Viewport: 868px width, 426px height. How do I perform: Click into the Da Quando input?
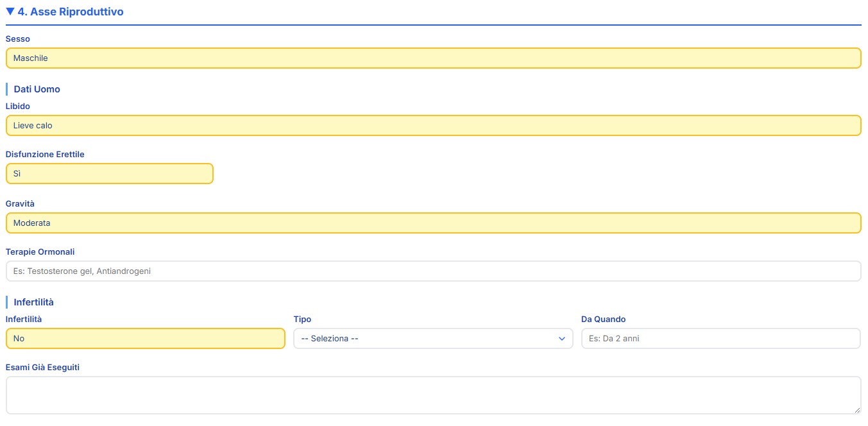point(720,338)
